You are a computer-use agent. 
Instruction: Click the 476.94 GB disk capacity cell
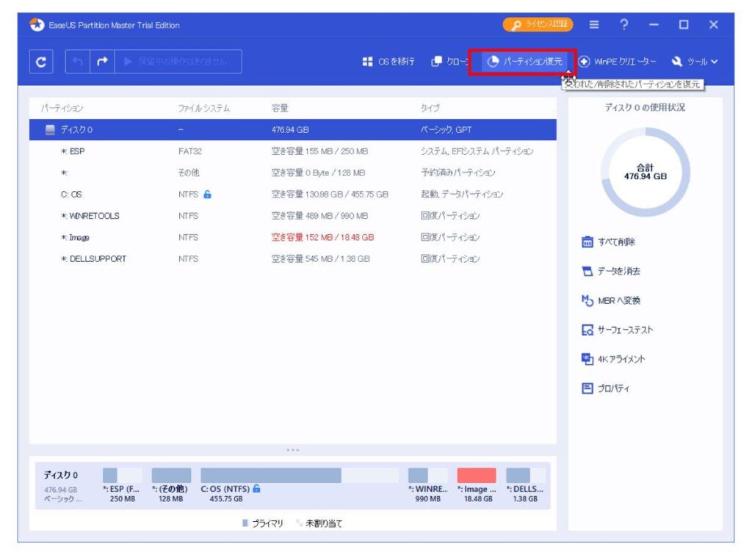[x=290, y=129]
